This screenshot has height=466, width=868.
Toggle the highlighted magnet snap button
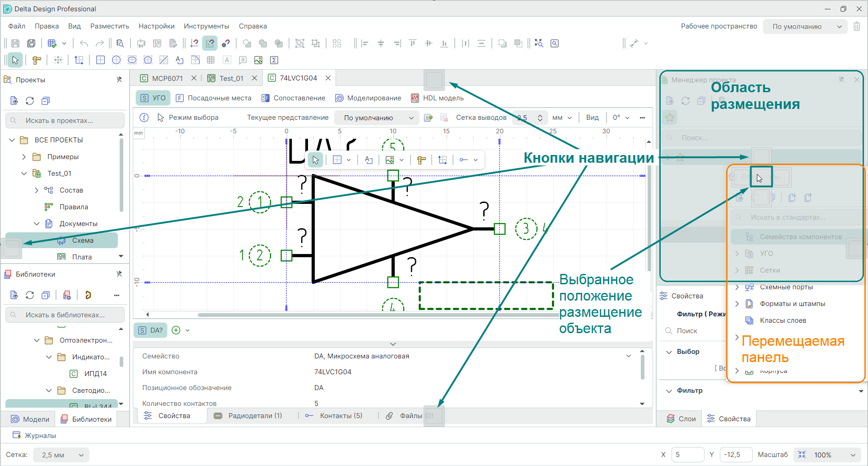point(210,43)
